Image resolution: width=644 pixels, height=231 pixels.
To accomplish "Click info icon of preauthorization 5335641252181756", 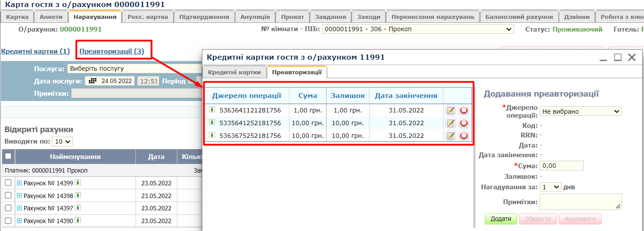I will point(212,123).
